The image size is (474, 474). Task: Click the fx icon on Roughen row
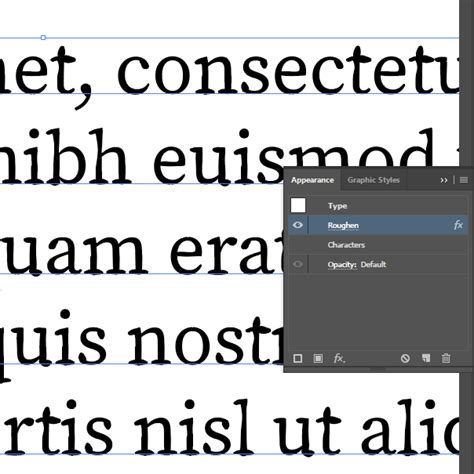(458, 225)
